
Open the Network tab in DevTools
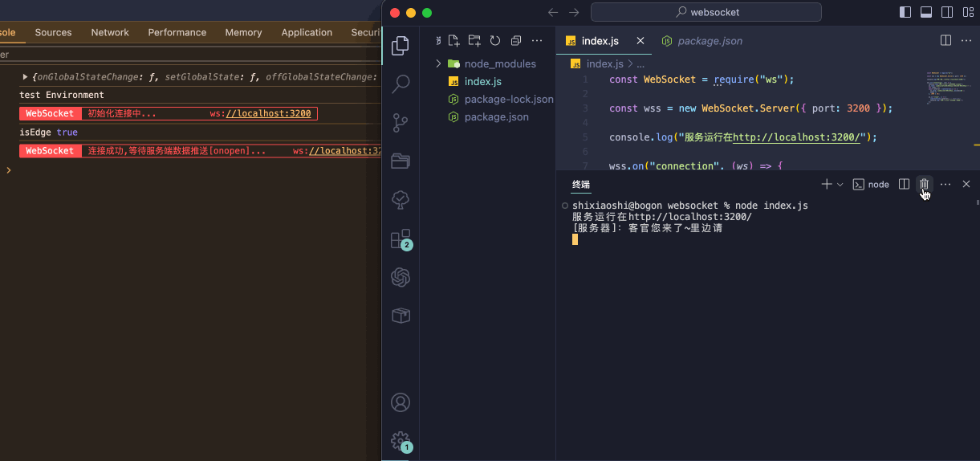110,32
